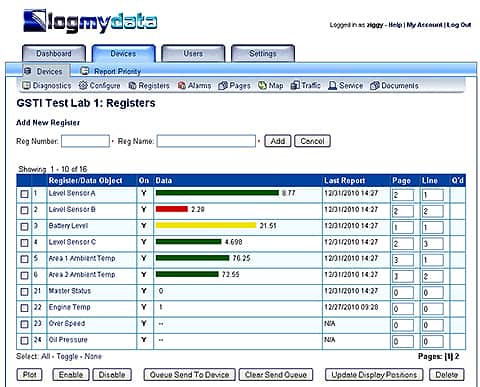Screen dimensions: 480x387
Task: Focus the Reg Number input field
Action: (85, 141)
